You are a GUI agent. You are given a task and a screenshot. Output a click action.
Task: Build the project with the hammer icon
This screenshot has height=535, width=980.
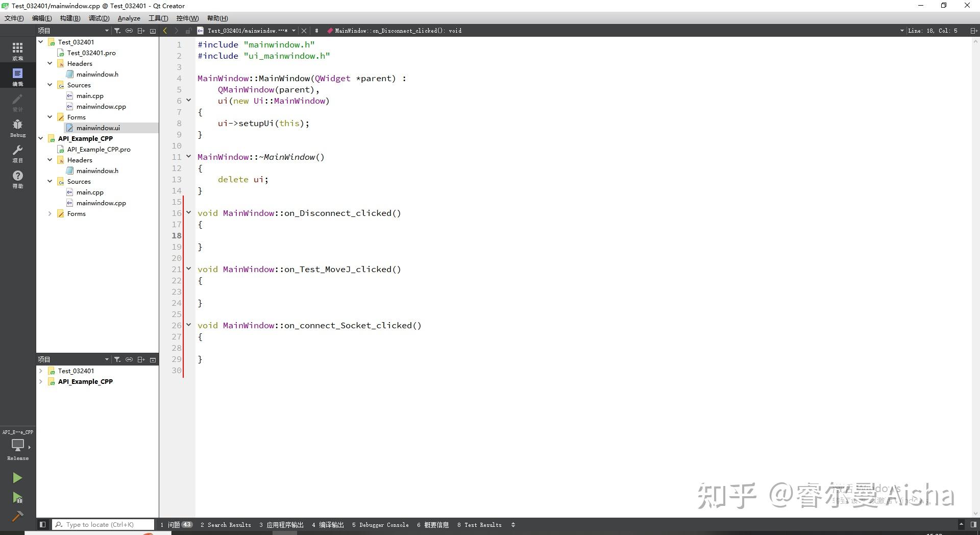pyautogui.click(x=17, y=516)
